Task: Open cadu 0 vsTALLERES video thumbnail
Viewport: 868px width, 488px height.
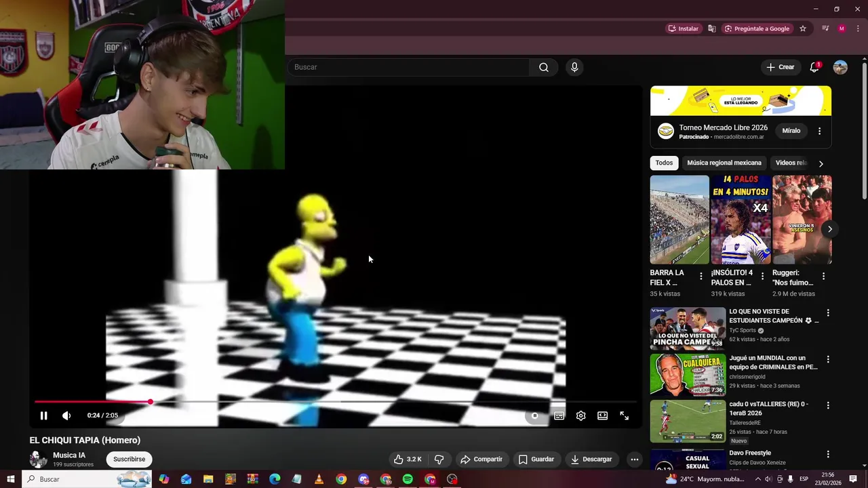Action: pos(688,421)
